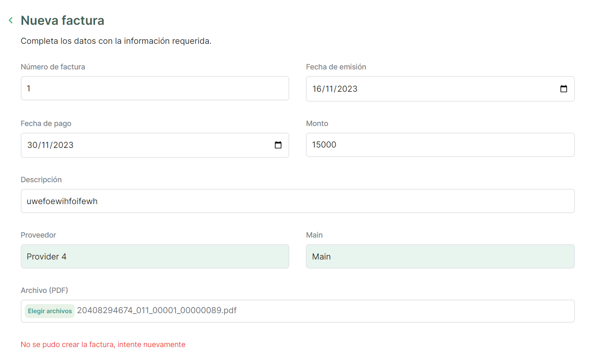Click the Descripción field label

point(41,180)
